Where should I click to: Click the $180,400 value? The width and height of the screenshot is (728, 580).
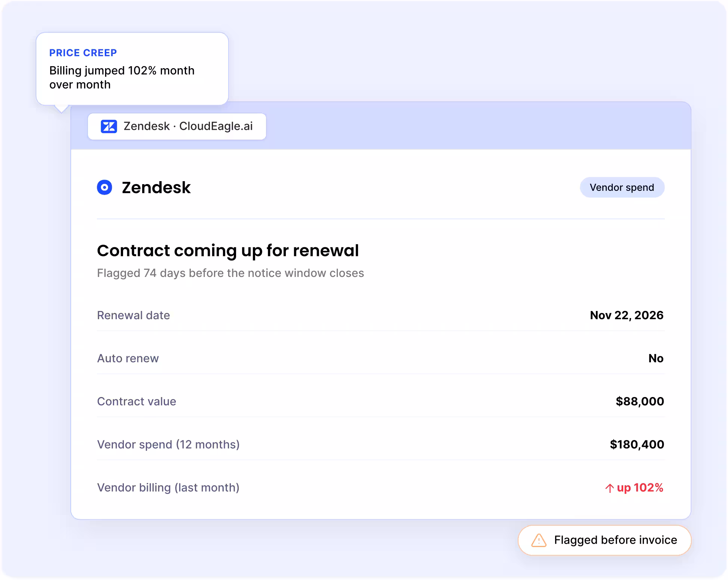pyautogui.click(x=637, y=445)
